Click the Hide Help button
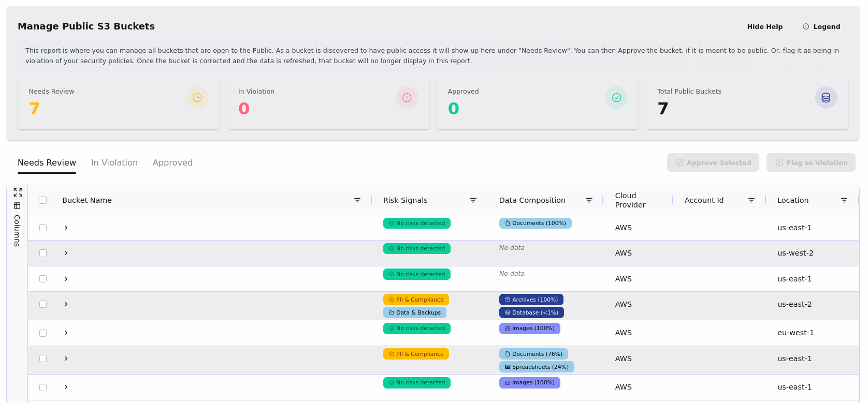This screenshot has width=868, height=403. pyautogui.click(x=764, y=26)
